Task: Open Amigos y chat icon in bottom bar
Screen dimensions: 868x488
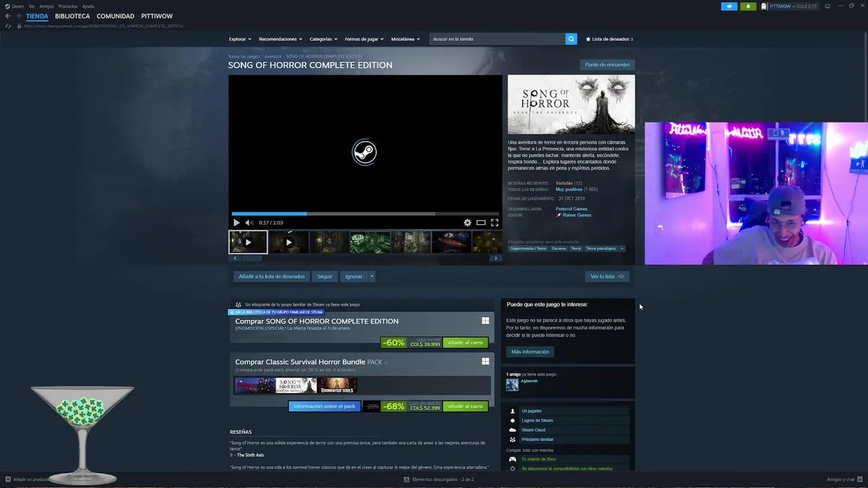Action: [861, 479]
